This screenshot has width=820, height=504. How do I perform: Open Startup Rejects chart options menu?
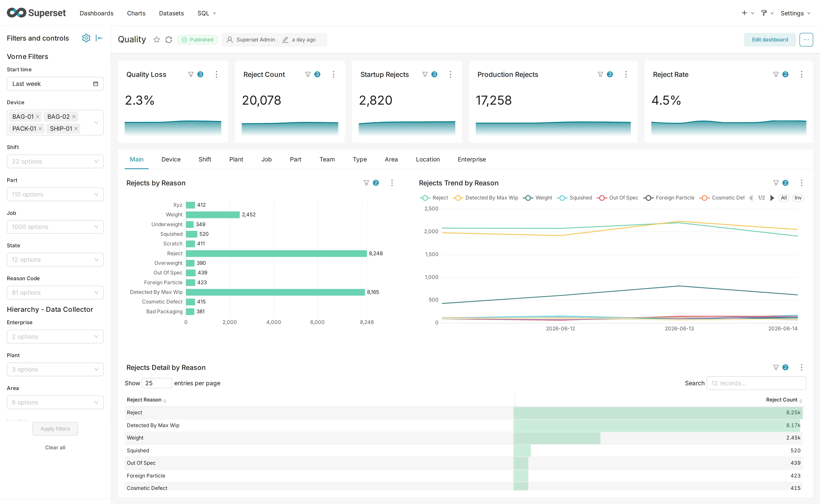pos(451,74)
